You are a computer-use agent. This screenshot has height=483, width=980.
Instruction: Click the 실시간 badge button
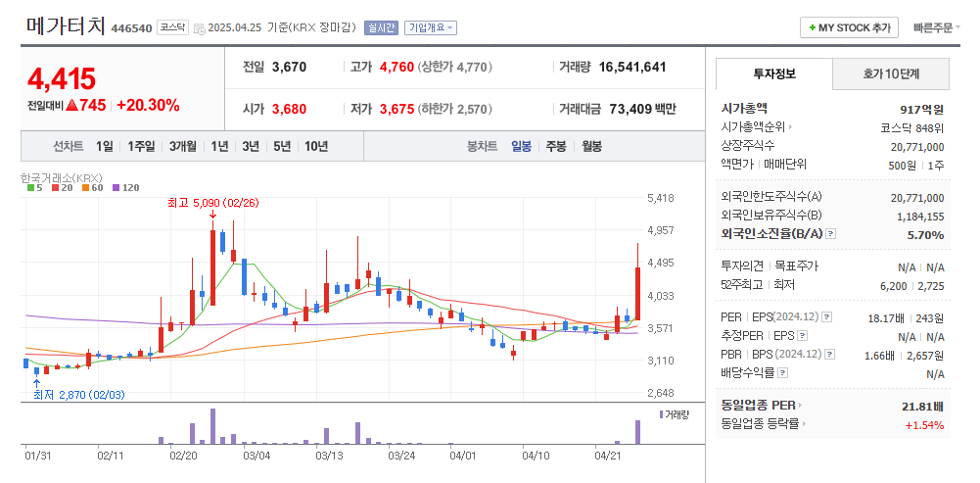pos(381,27)
